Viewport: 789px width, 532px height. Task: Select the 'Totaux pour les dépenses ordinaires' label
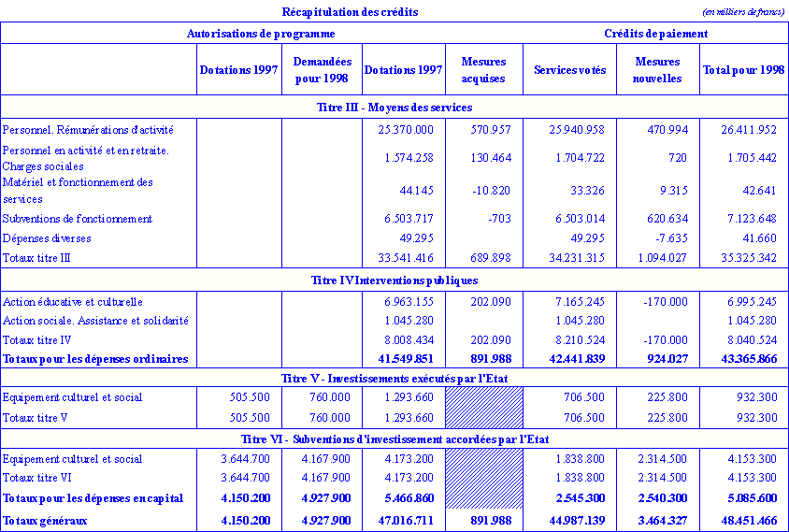tap(94, 359)
